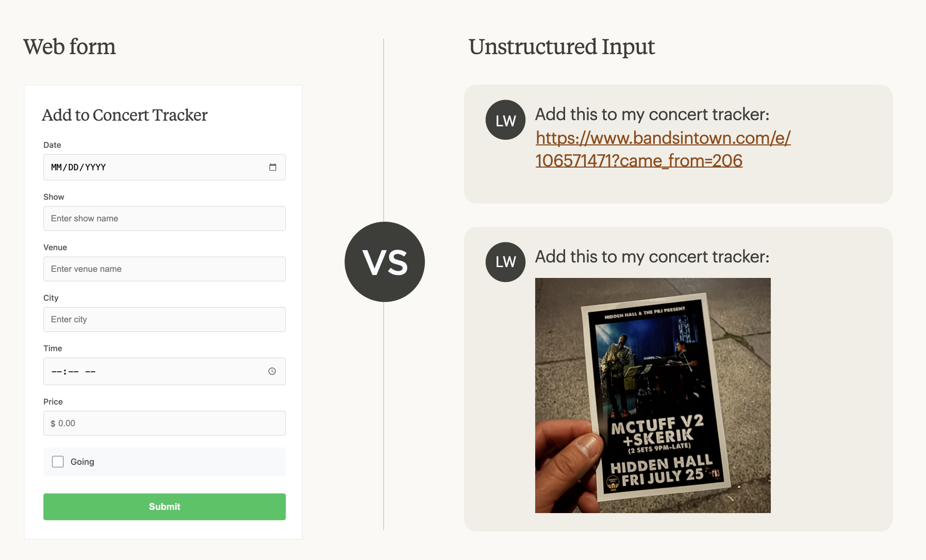Click the Enter city field
The height and width of the screenshot is (560, 926).
[164, 320]
